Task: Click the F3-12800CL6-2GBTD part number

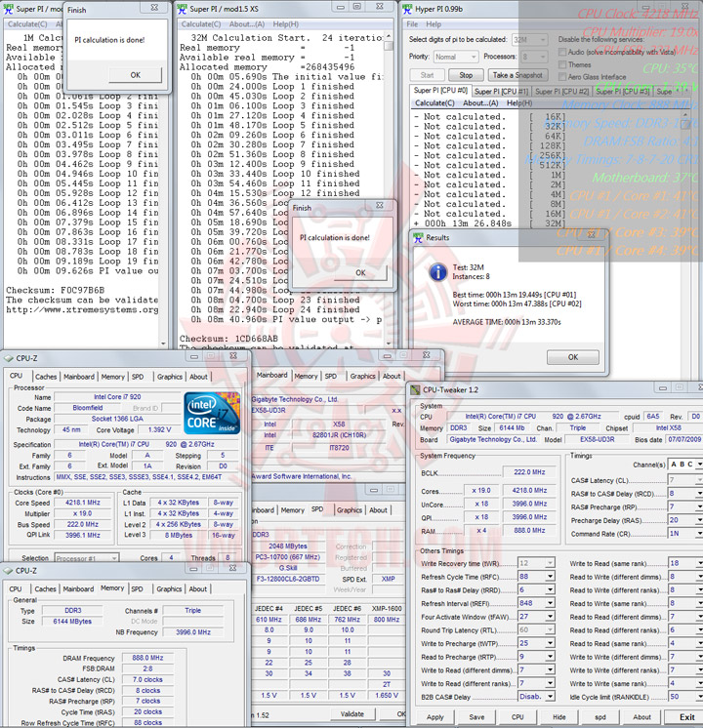Action: [x=288, y=579]
